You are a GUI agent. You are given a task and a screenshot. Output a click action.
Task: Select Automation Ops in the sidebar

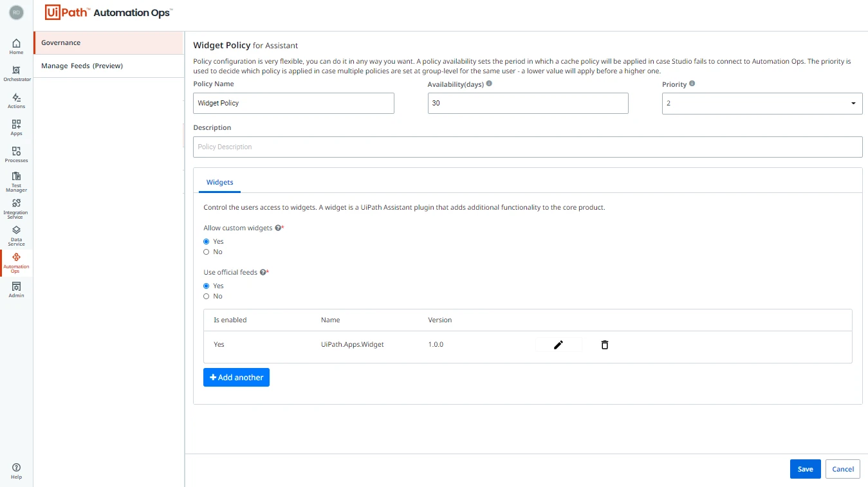click(16, 263)
